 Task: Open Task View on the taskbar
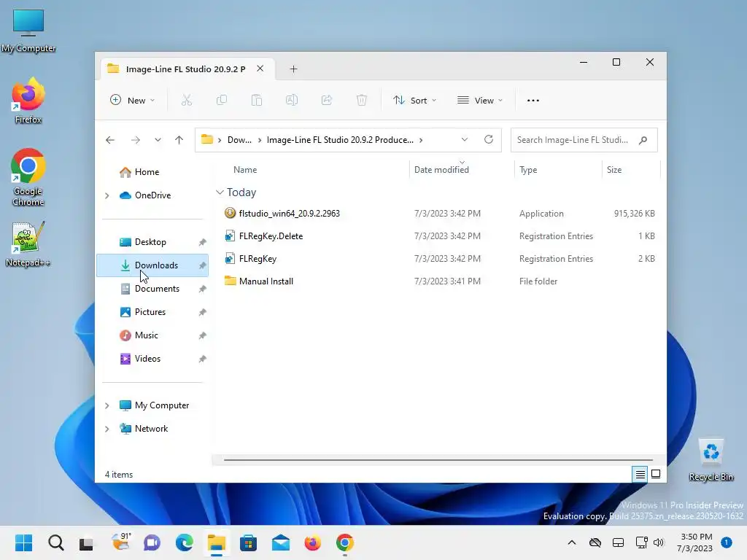coord(86,542)
